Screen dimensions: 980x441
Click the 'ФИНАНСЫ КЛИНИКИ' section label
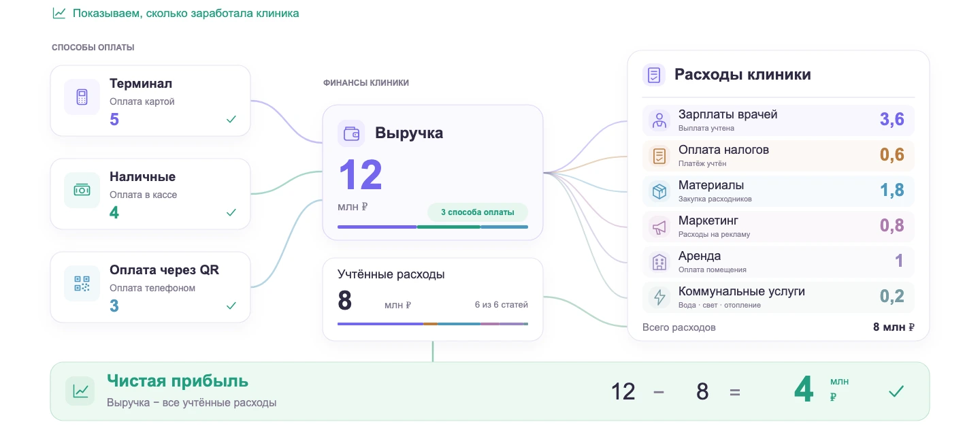(366, 83)
